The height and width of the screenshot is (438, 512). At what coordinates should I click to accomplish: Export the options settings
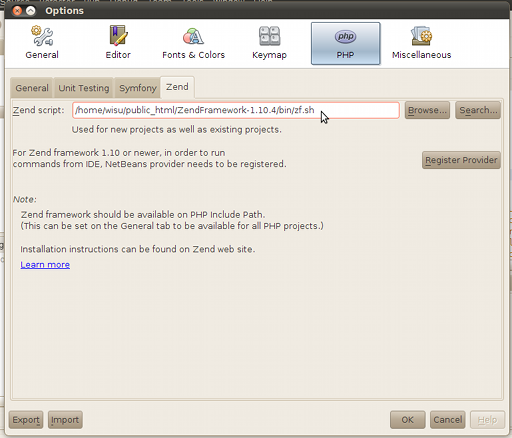(26, 420)
